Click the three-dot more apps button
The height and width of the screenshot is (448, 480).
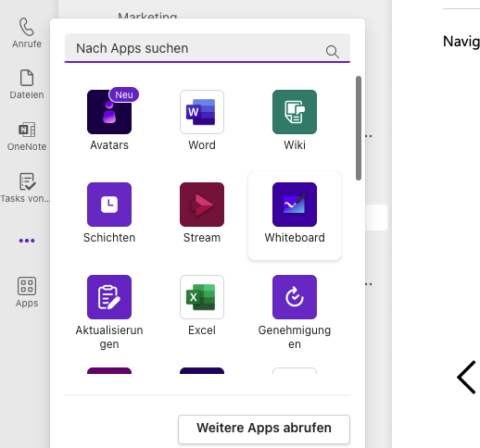[x=27, y=241]
